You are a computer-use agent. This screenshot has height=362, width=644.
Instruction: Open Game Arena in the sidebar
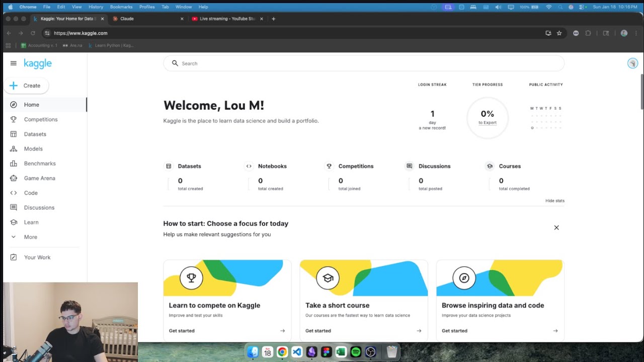(45, 178)
